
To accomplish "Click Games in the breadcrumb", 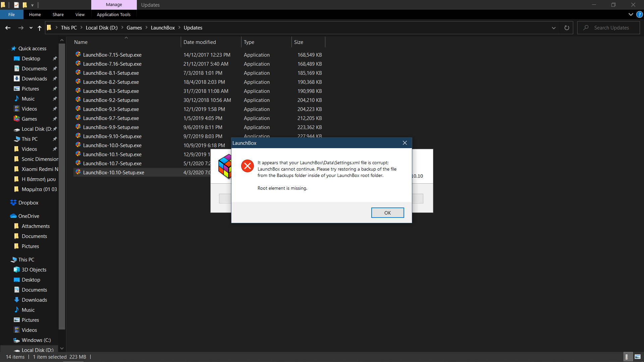I will [x=134, y=28].
